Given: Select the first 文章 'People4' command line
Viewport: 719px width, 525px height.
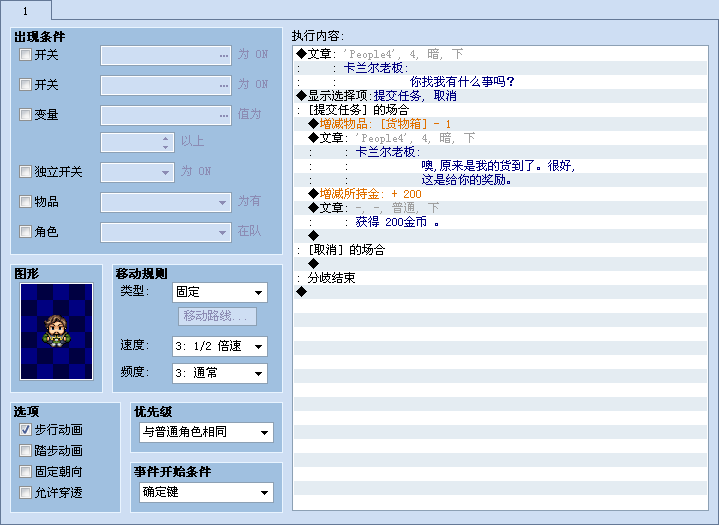Looking at the screenshot, I should [x=501, y=54].
